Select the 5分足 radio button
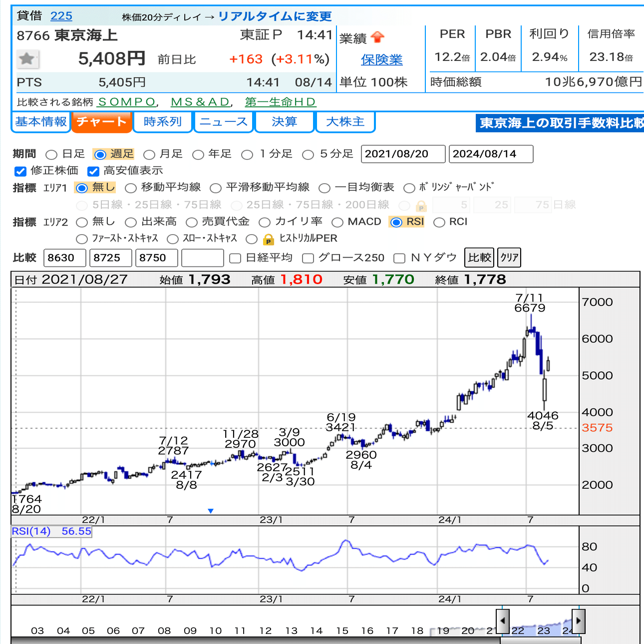The image size is (644, 644). [308, 154]
